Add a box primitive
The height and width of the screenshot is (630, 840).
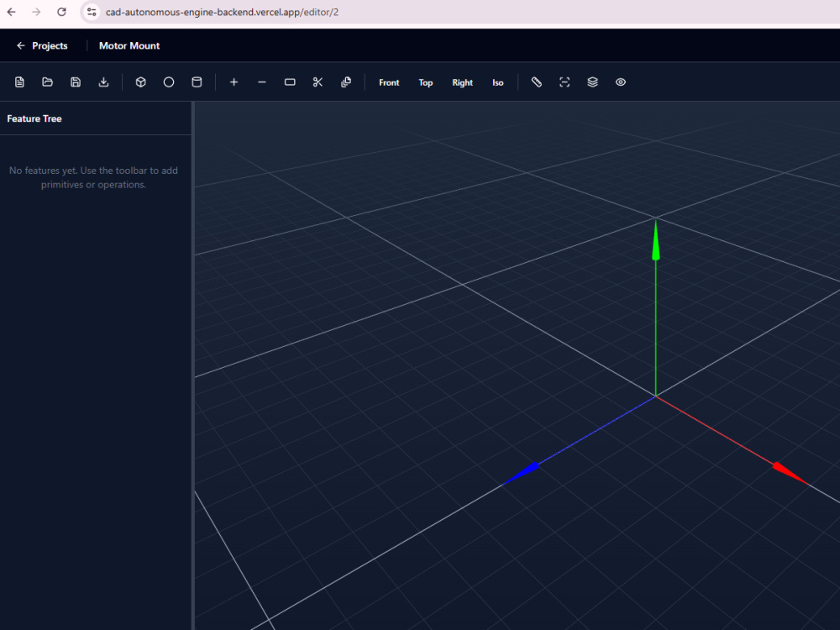[141, 82]
